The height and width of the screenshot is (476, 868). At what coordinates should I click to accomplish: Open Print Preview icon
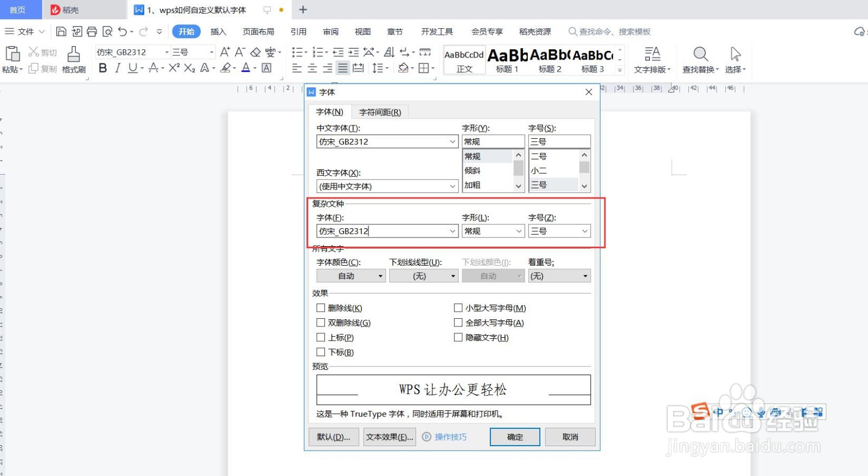click(107, 31)
